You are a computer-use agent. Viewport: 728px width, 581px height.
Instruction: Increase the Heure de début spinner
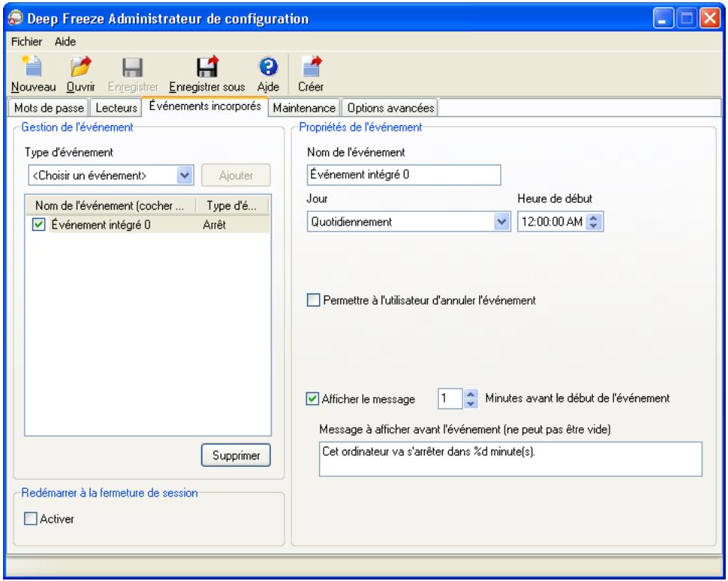[x=594, y=217]
